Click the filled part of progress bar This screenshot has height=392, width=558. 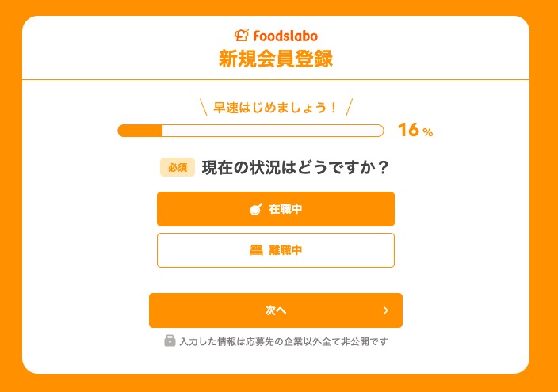[139, 131]
